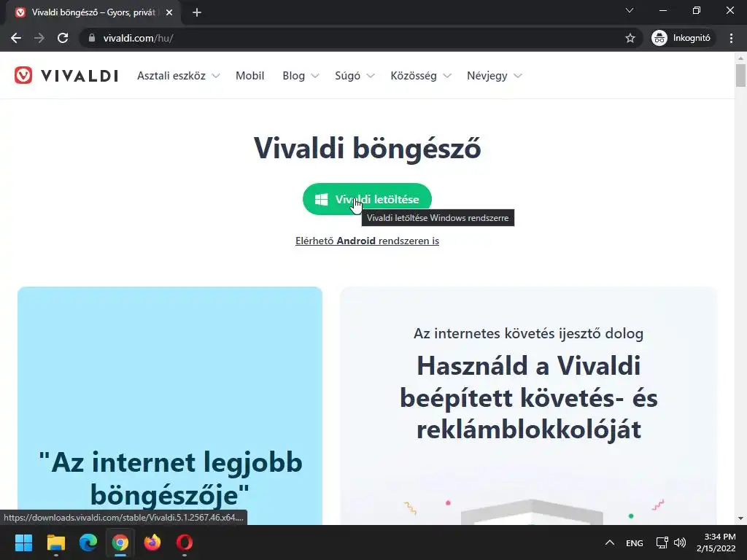Click the green Vivaldi letöltése button
The width and height of the screenshot is (747, 560).
pyautogui.click(x=367, y=199)
